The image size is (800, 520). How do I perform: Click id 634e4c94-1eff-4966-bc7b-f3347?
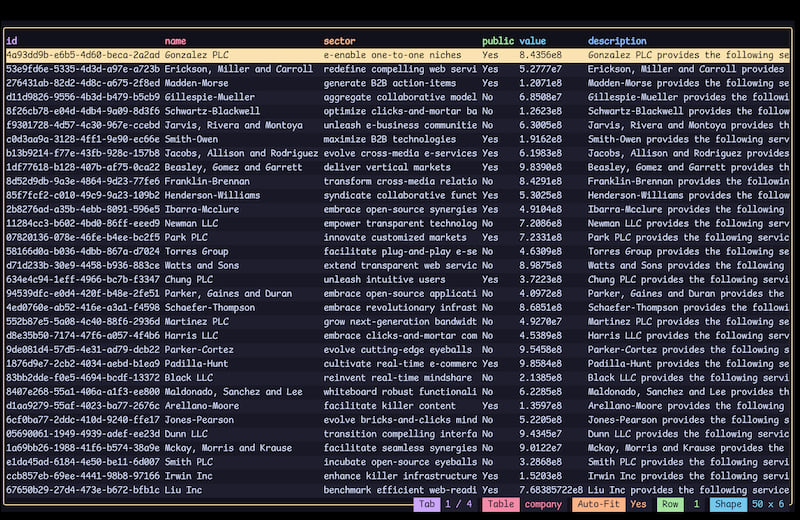coord(83,280)
